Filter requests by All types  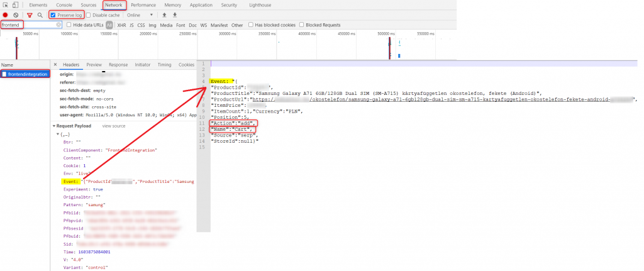click(x=109, y=25)
